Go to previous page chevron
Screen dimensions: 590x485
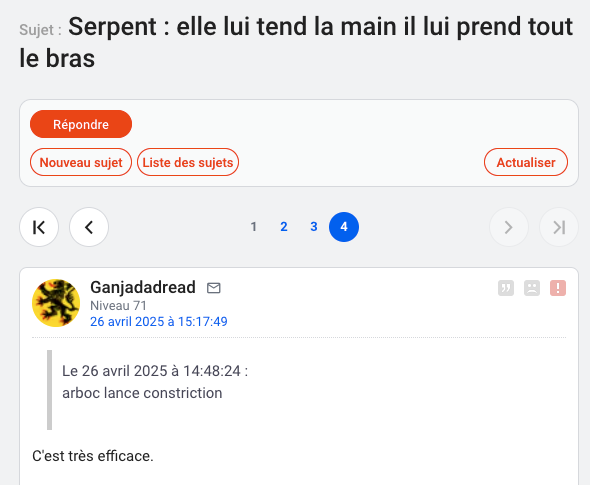coord(89,227)
